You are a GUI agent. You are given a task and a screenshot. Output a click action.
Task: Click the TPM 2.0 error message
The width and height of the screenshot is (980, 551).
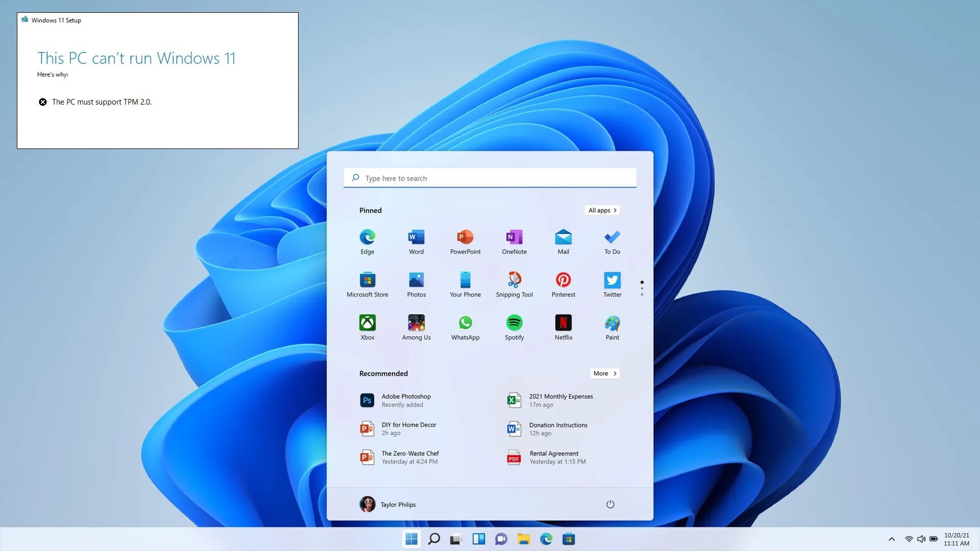pyautogui.click(x=102, y=102)
